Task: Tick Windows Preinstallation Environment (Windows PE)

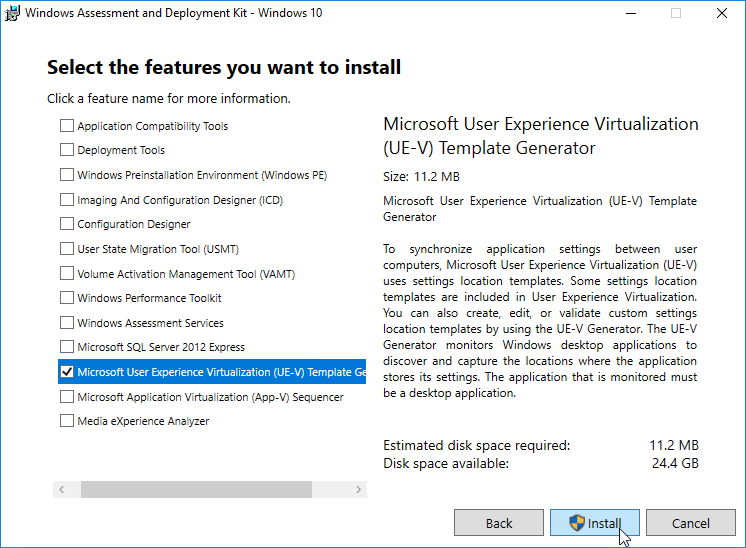Action: click(x=67, y=175)
